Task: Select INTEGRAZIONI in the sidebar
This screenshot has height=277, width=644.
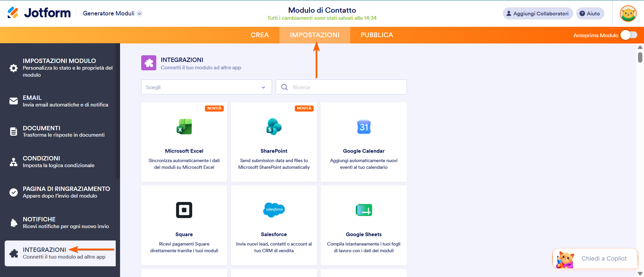Action: coord(60,253)
